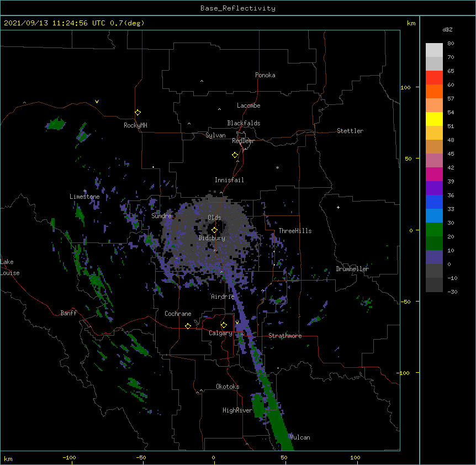Click the yellow V marker northwest of RockyMH
This screenshot has width=476, height=465.
[97, 102]
